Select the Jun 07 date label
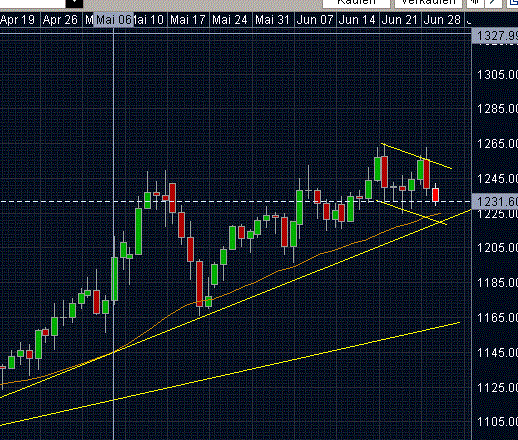 click(x=315, y=20)
